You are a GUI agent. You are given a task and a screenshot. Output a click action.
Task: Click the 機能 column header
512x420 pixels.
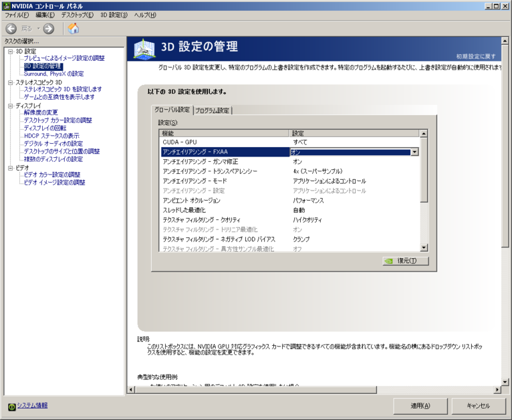225,134
